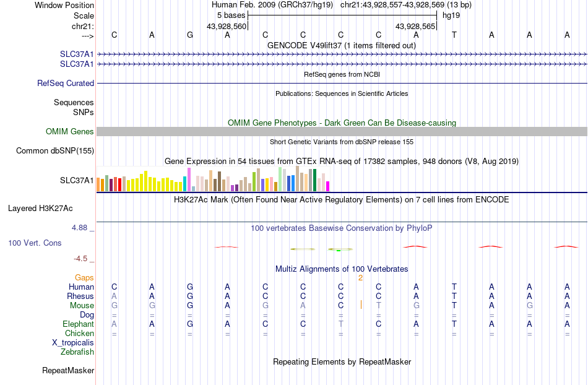Screen dimensions: 588x385
Task: Click the G base in the top base-position row
Action: tap(190, 35)
